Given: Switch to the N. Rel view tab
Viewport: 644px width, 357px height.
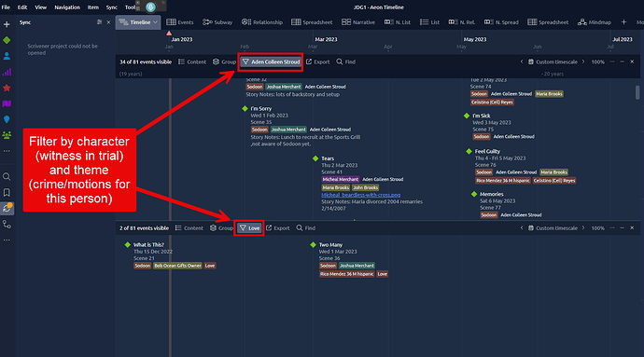Looking at the screenshot, I should point(462,22).
